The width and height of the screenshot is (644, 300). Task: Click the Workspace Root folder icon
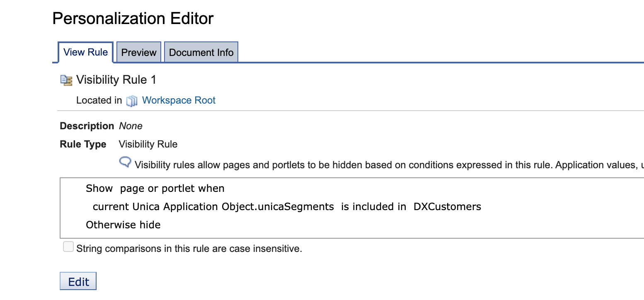click(x=132, y=101)
